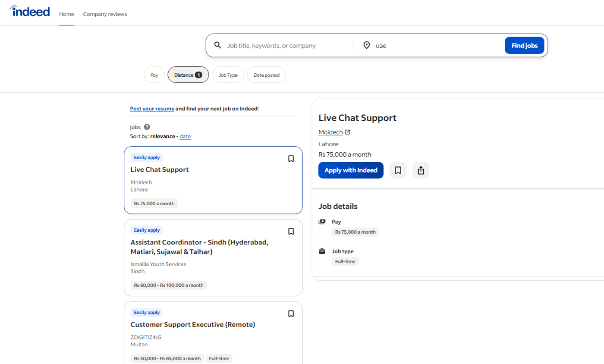Click the Distance filter count badge
This screenshot has width=604, height=364.
(198, 75)
